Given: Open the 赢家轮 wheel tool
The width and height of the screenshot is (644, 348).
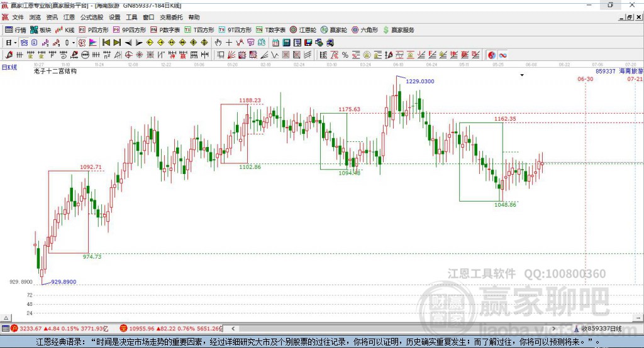Looking at the screenshot, I should click(x=334, y=30).
